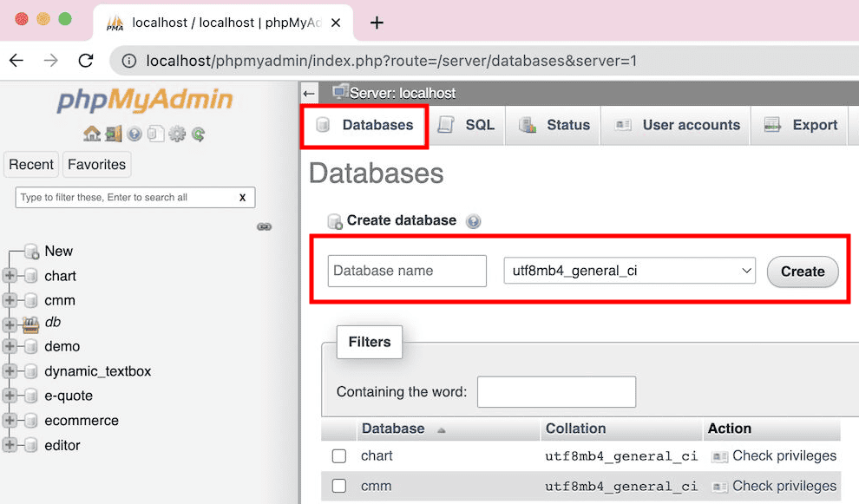The height and width of the screenshot is (504, 859).
Task: Focus the navigation filter search box
Action: [x=135, y=197]
